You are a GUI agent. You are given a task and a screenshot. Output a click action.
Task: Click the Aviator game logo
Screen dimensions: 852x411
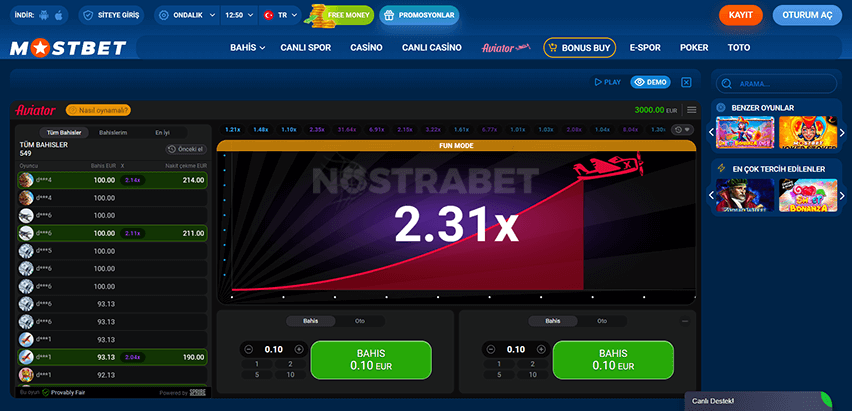coord(35,110)
